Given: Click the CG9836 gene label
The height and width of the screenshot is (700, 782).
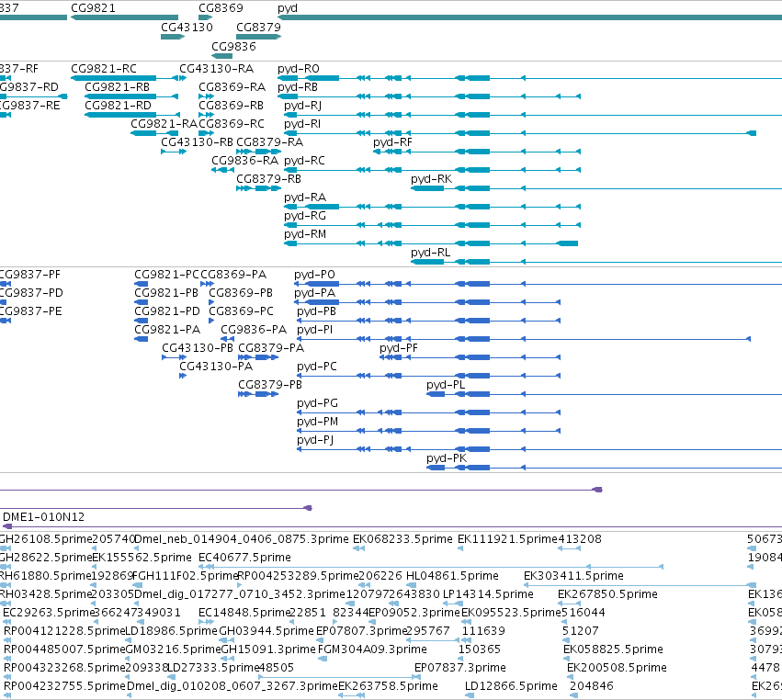Looking at the screenshot, I should coord(233,46).
